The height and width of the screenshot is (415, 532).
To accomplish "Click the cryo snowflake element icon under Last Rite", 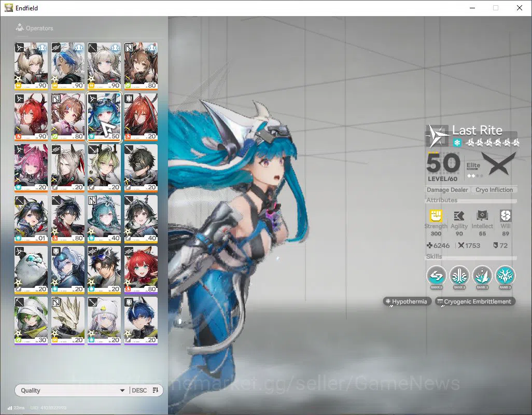I will click(x=457, y=143).
